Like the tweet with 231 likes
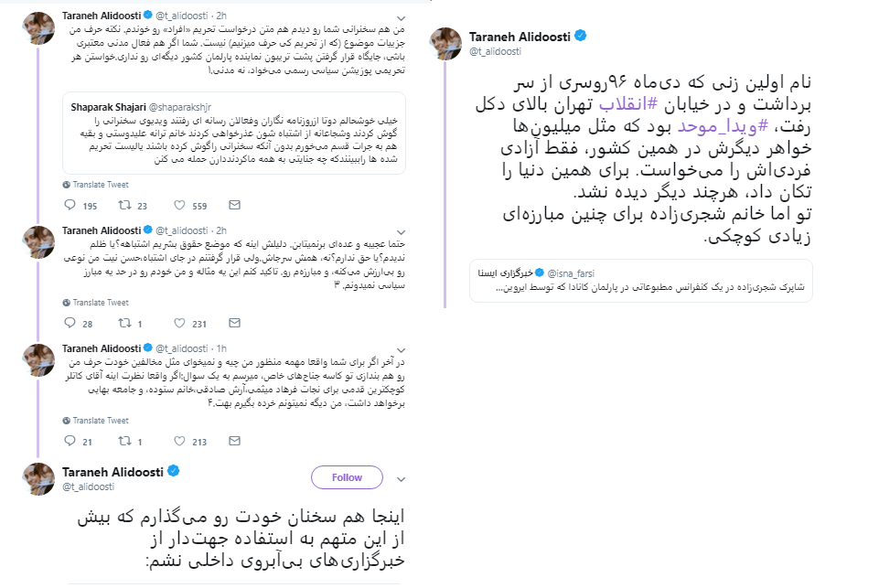The width and height of the screenshot is (879, 588). [179, 323]
